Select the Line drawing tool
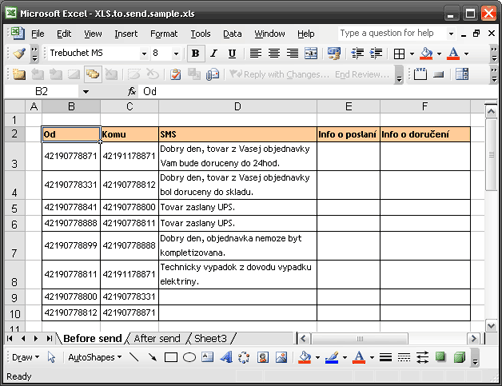This screenshot has width=502, height=386. click(134, 357)
